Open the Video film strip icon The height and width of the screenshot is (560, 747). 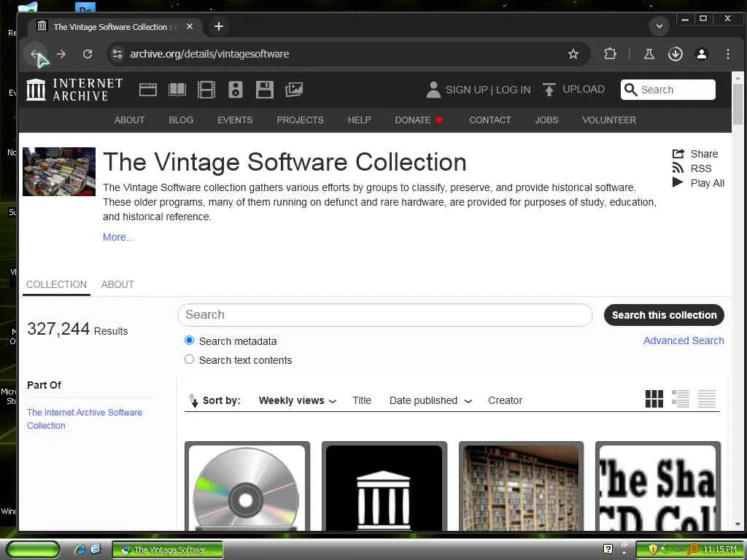click(206, 90)
